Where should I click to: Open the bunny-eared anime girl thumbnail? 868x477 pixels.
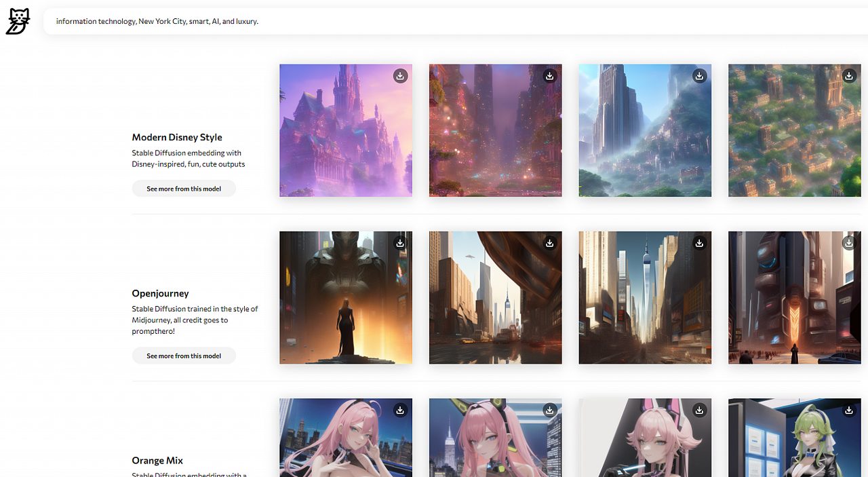pyautogui.click(x=645, y=438)
